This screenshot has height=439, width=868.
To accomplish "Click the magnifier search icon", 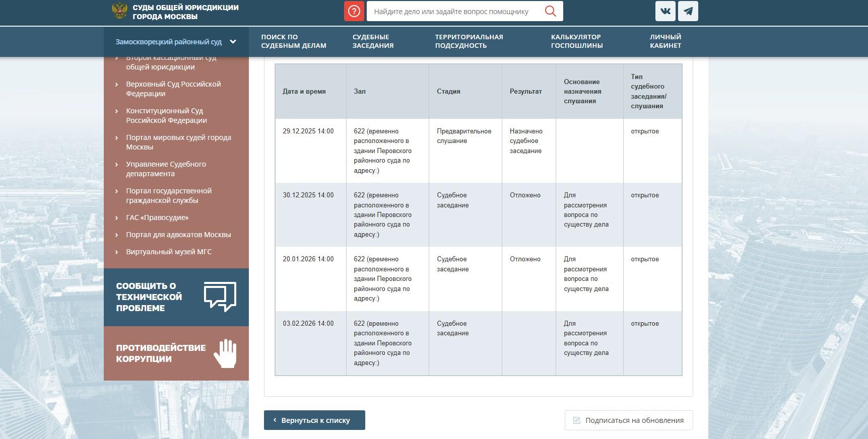I will point(550,11).
